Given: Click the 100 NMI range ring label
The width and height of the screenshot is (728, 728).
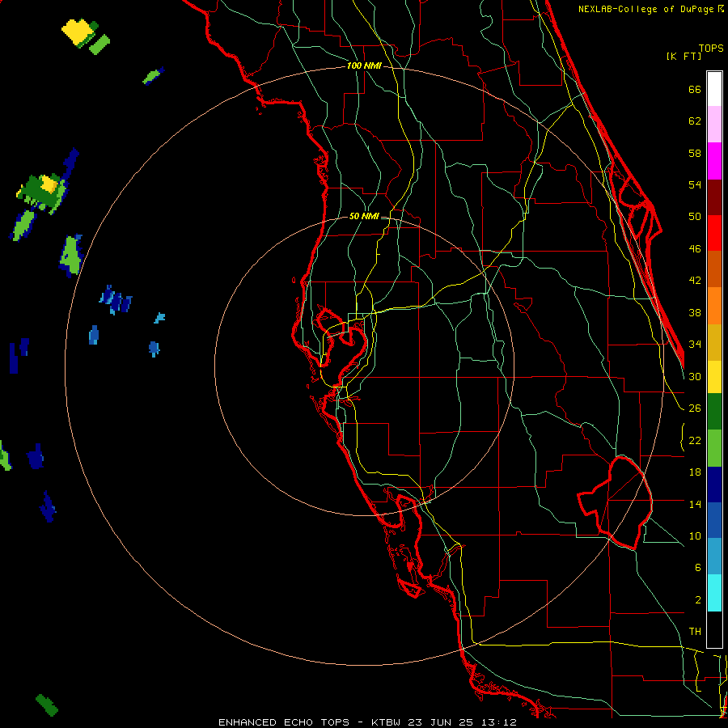Looking at the screenshot, I should click(364, 66).
